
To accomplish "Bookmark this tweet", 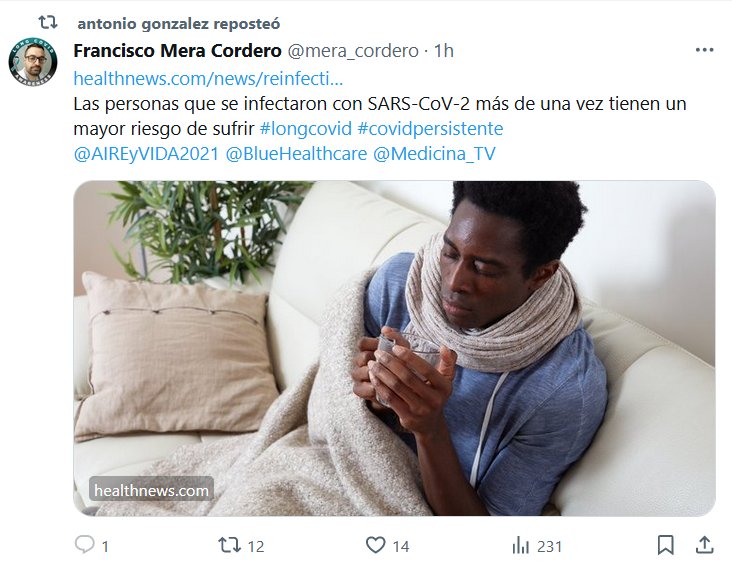I will pyautogui.click(x=666, y=545).
